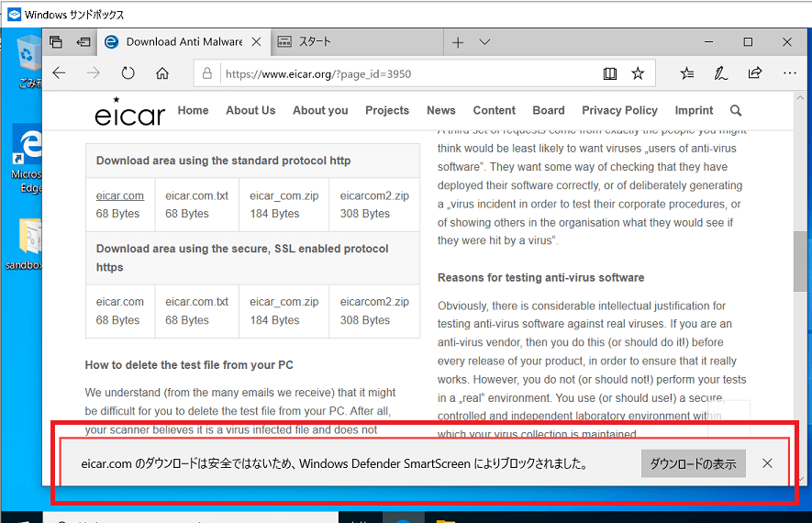The image size is (812, 523).
Task: Click the add notes pen icon
Action: tap(720, 73)
